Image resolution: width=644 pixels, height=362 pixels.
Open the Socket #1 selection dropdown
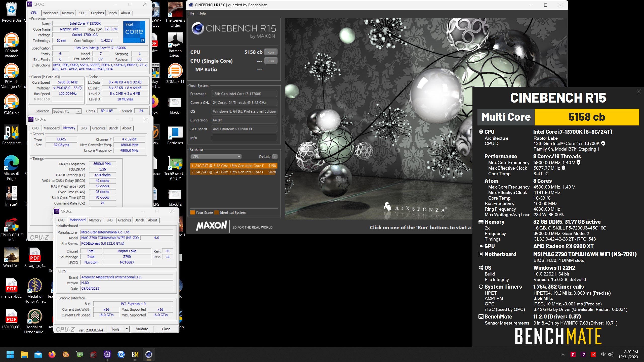(67, 111)
